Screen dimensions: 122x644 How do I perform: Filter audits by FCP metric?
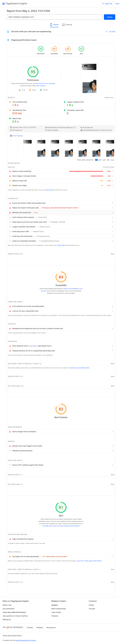point(100,160)
